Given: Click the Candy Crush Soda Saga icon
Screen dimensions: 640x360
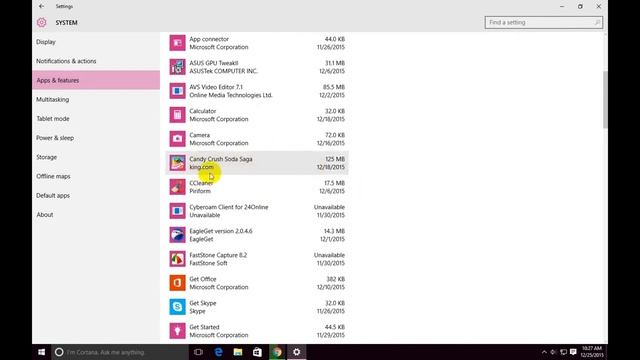Looking at the screenshot, I should point(178,163).
